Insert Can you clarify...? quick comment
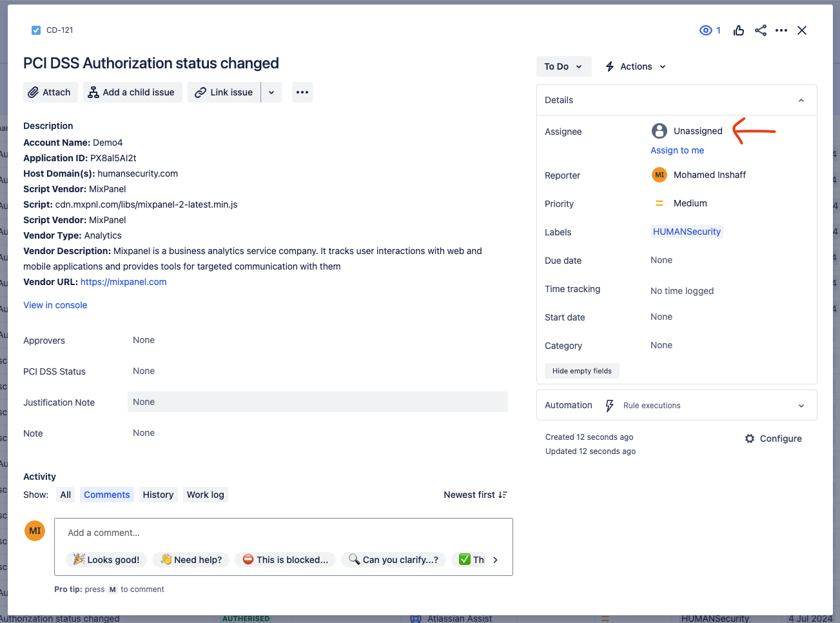 coord(393,560)
